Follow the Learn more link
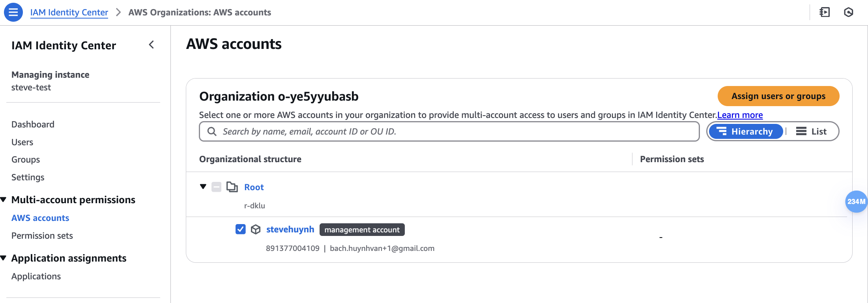868x303 pixels. click(740, 115)
